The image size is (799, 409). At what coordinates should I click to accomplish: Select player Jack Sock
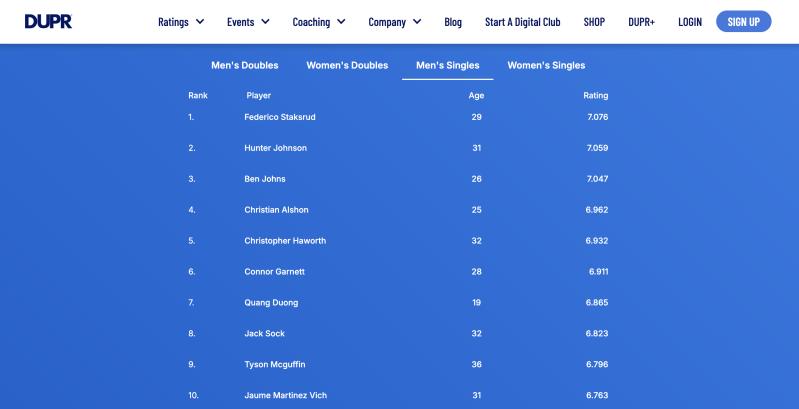click(x=264, y=333)
